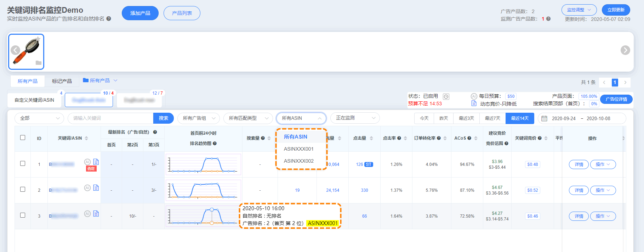Open the 所有广告组 dropdown
The width and height of the screenshot is (644, 252).
(x=198, y=118)
